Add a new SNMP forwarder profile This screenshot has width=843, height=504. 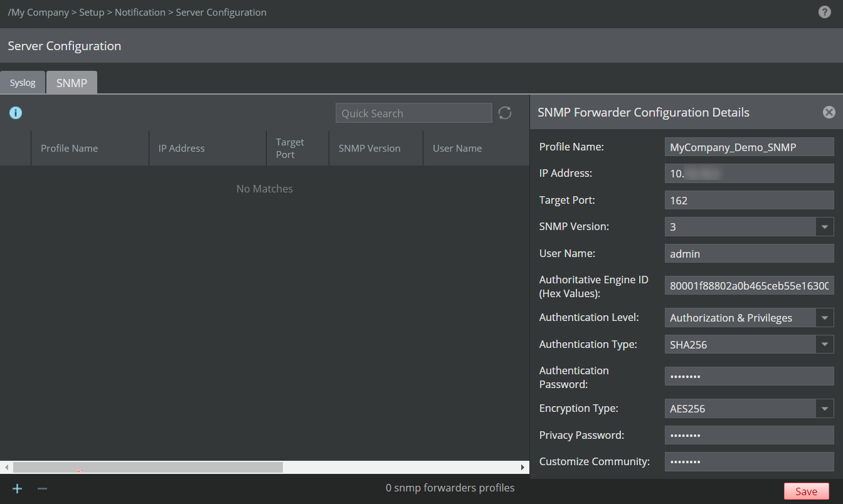pos(18,488)
